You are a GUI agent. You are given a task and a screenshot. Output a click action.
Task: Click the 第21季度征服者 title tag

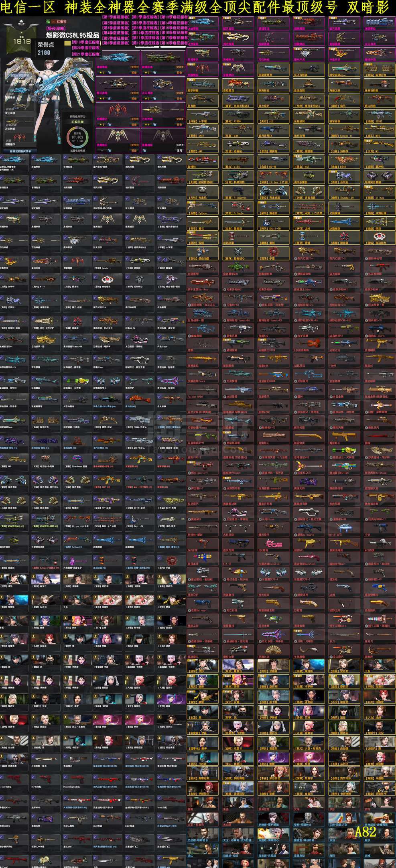click(86, 54)
